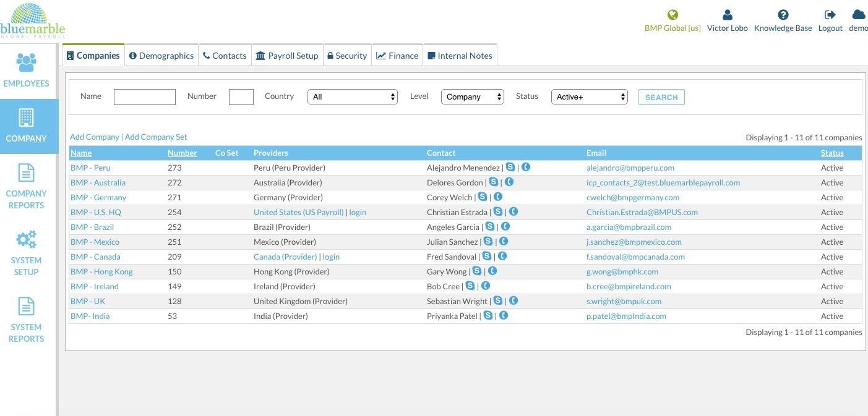Click Skype icon for Fred Sandoval
The height and width of the screenshot is (416, 868).
point(487,256)
